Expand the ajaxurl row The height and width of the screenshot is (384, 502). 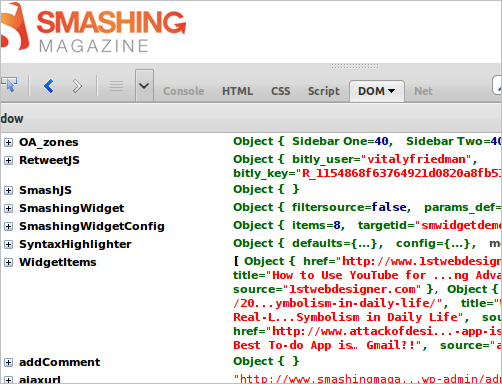(8, 380)
